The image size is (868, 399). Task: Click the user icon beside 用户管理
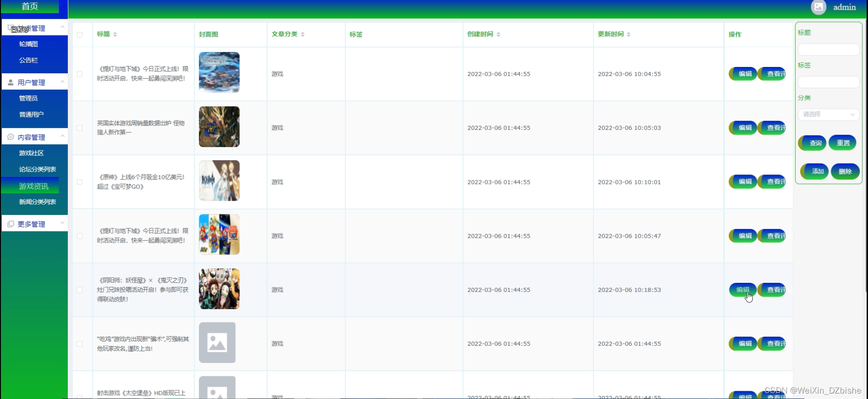(x=10, y=82)
